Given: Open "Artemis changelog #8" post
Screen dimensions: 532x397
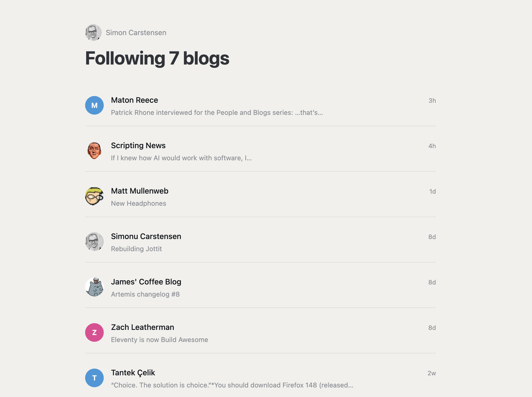Looking at the screenshot, I should click(145, 294).
